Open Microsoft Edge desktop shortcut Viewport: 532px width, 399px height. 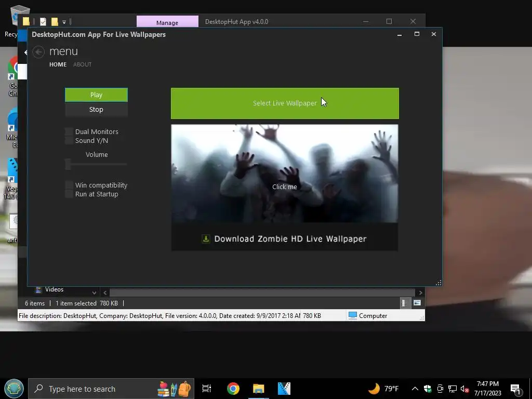12,128
